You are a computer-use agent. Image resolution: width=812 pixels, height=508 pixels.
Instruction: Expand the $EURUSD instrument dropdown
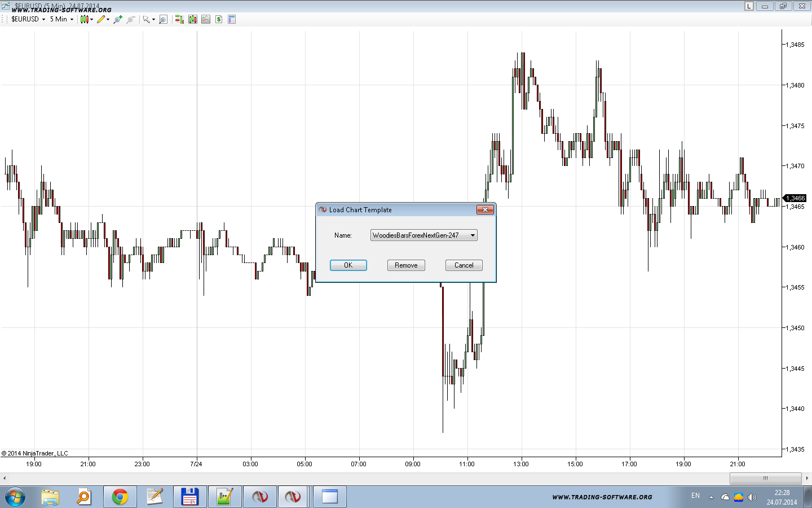point(28,19)
